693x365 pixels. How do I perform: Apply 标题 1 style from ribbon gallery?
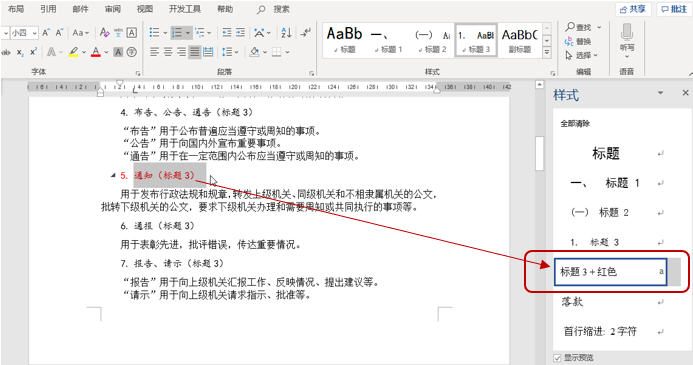tap(388, 40)
